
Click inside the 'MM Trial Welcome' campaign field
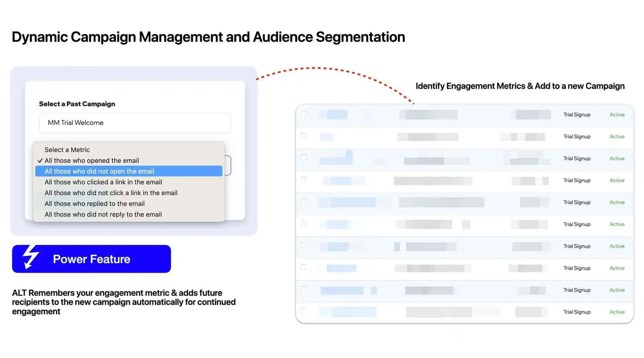tap(135, 123)
